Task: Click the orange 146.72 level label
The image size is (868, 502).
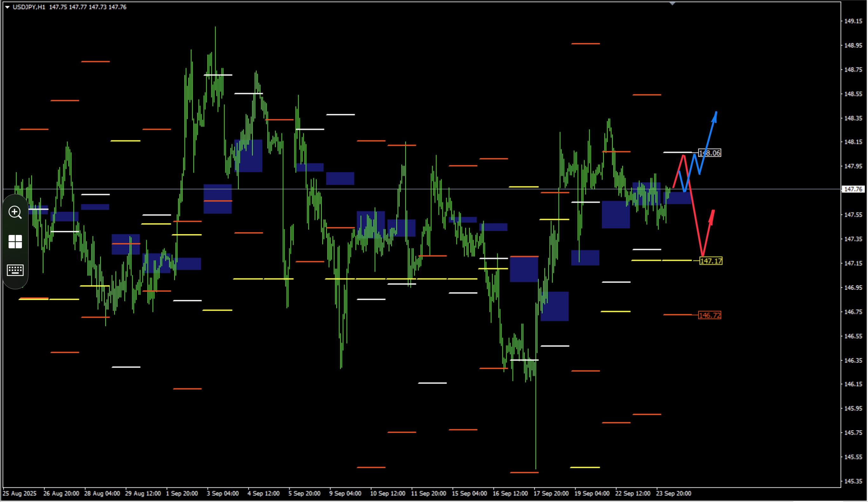Action: 709,315
